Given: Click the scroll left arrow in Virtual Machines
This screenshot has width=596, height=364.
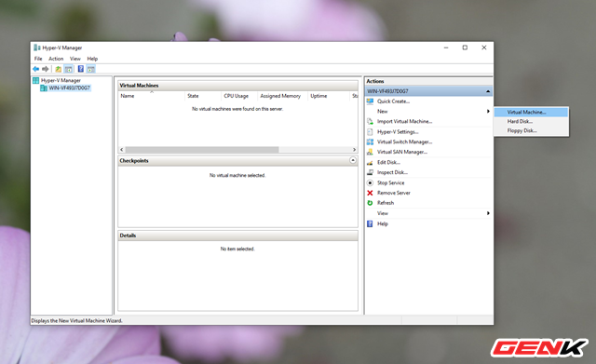Looking at the screenshot, I should pos(122,150).
